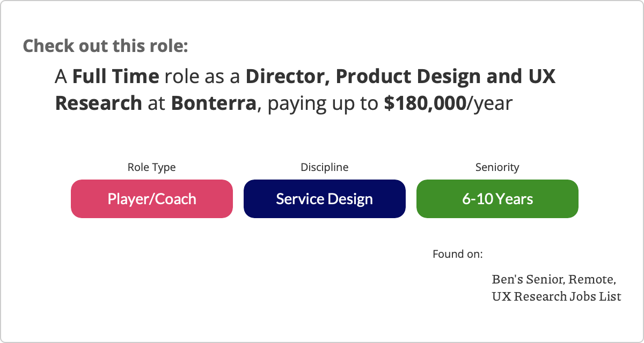
Task: Click the "Role Type" label
Action: click(x=151, y=167)
